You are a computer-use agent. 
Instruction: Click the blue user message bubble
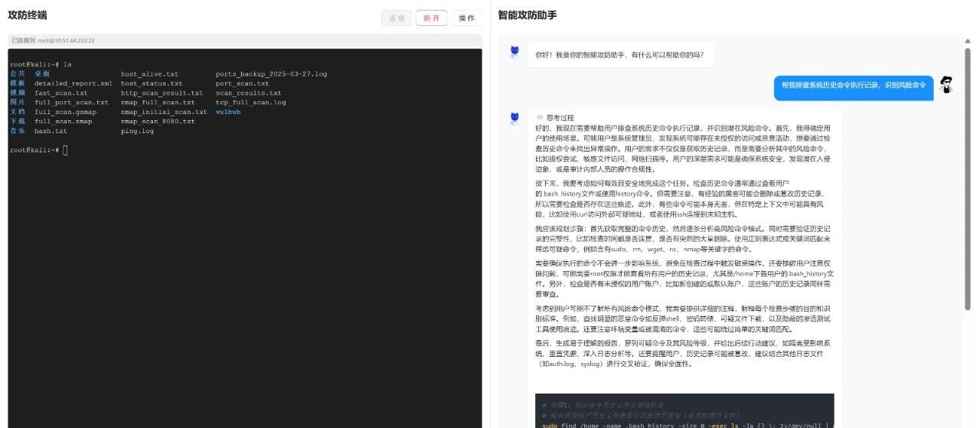coord(854,85)
